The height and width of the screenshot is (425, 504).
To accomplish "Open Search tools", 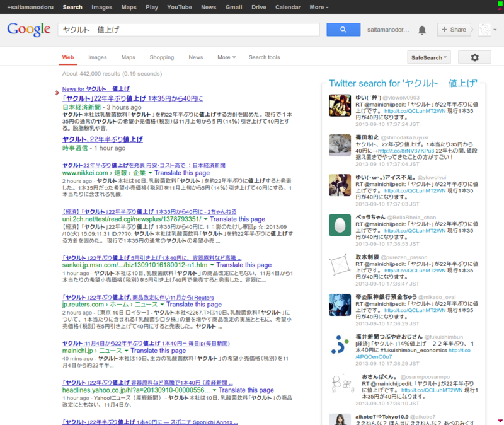I will click(264, 57).
